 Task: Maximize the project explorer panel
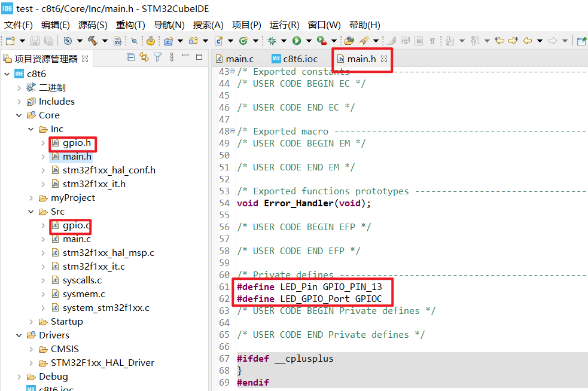(x=199, y=57)
